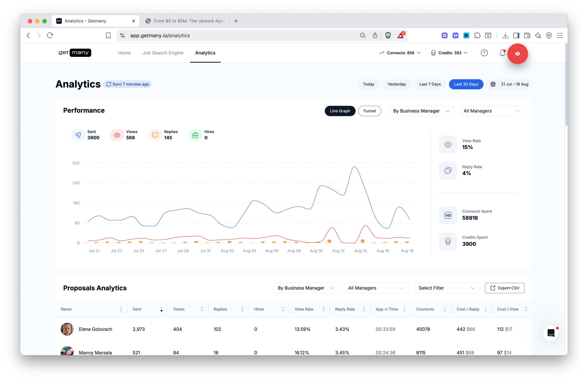This screenshot has height=382, width=588.
Task: Select the Line Graph view
Action: pyautogui.click(x=340, y=111)
